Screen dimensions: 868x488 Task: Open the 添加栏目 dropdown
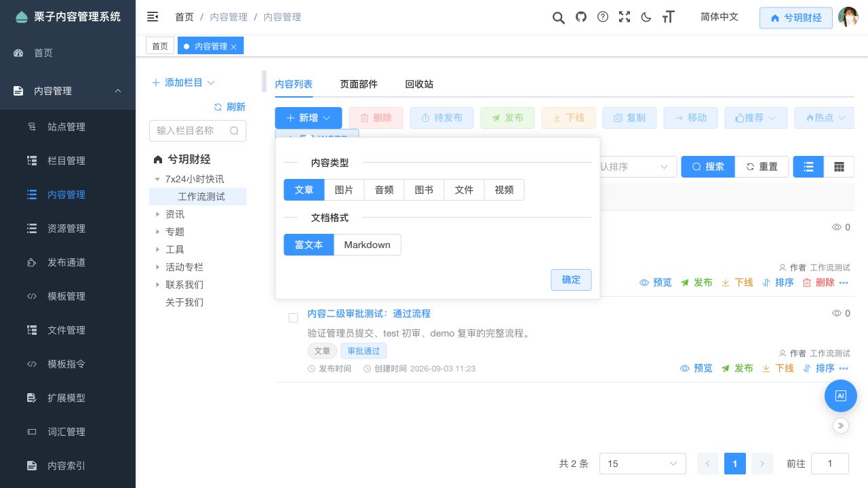point(183,83)
